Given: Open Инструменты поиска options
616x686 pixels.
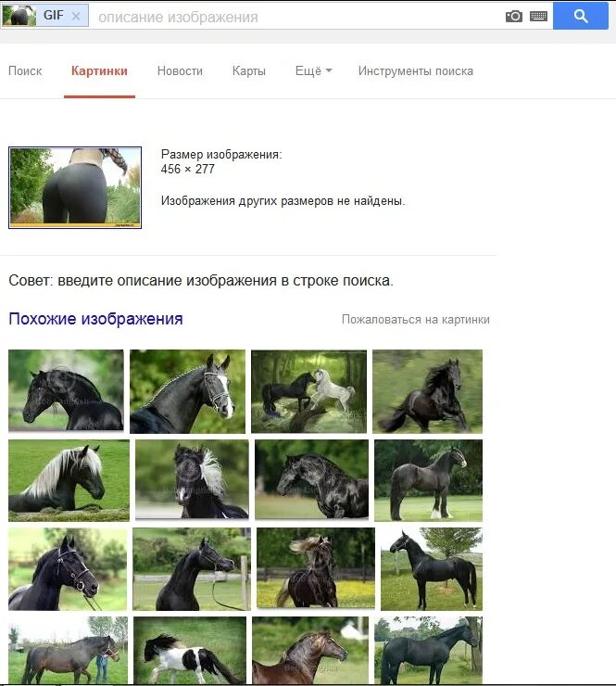Looking at the screenshot, I should [x=415, y=70].
